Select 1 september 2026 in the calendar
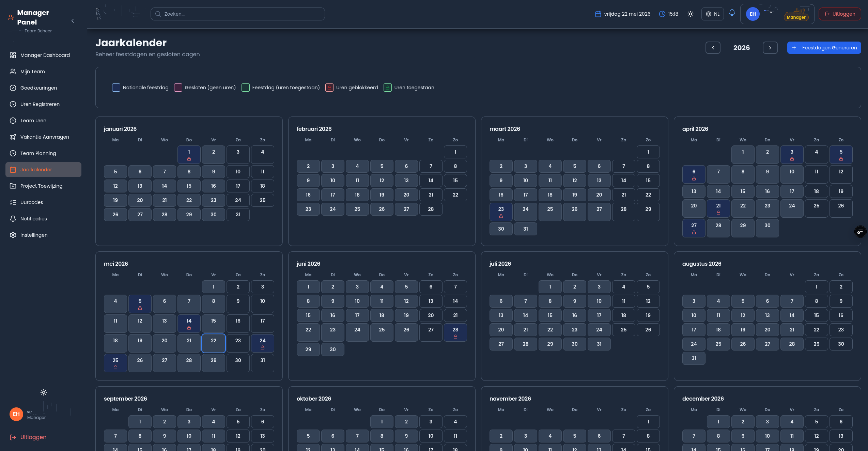This screenshot has height=451, width=868. [x=140, y=422]
